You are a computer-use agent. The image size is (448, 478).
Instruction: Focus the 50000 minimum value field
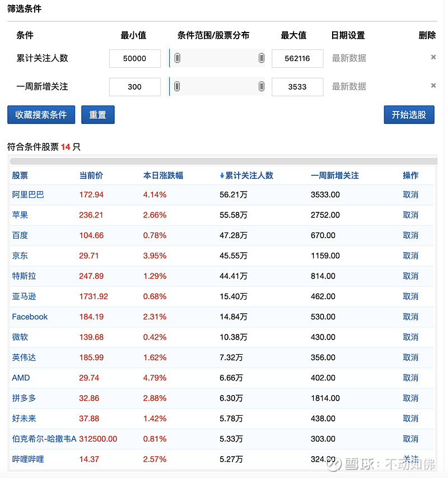135,58
